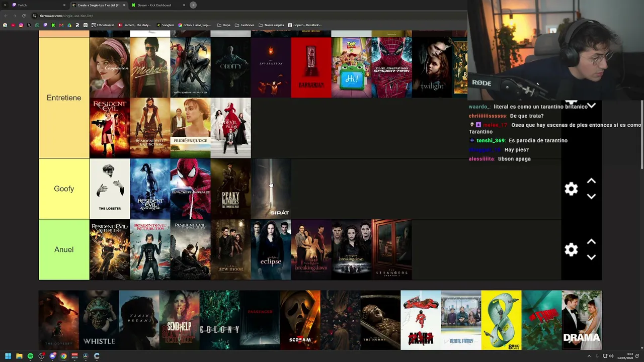
Task: Select the Sirat poster in Goofy tier
Action: tap(271, 189)
